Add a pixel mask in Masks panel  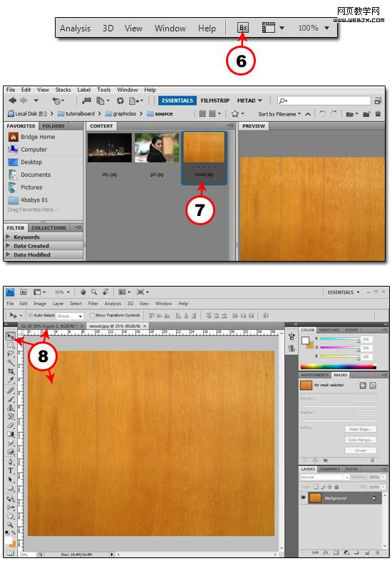(x=363, y=386)
